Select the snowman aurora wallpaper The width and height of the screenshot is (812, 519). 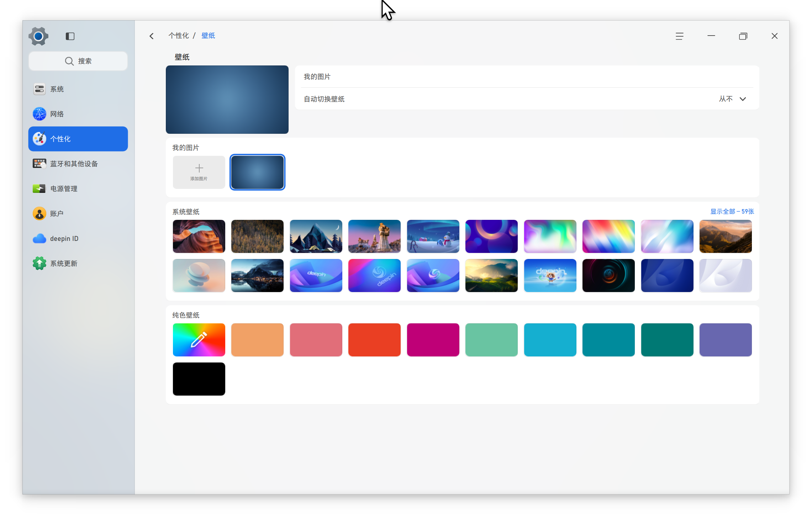pyautogui.click(x=433, y=236)
